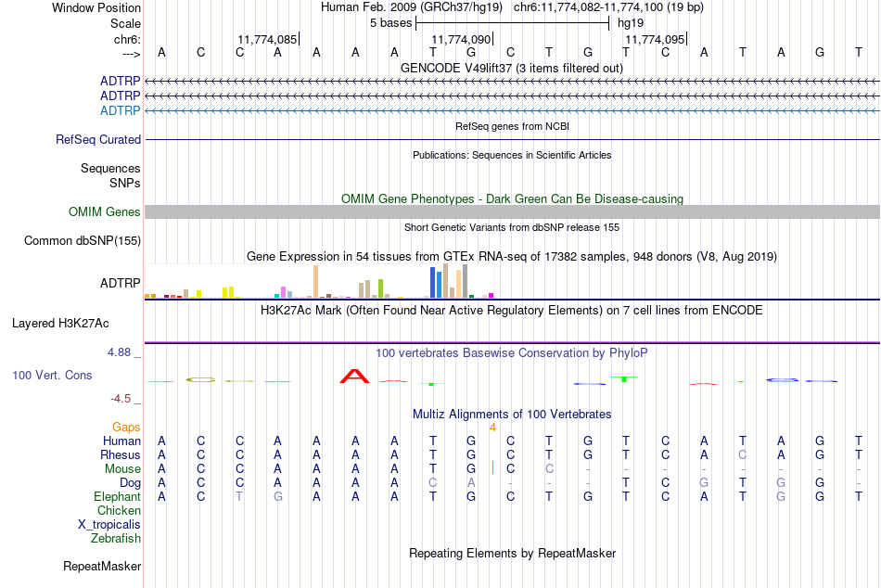
Task: Open the RefSeq Curated track label
Action: pyautogui.click(x=98, y=139)
